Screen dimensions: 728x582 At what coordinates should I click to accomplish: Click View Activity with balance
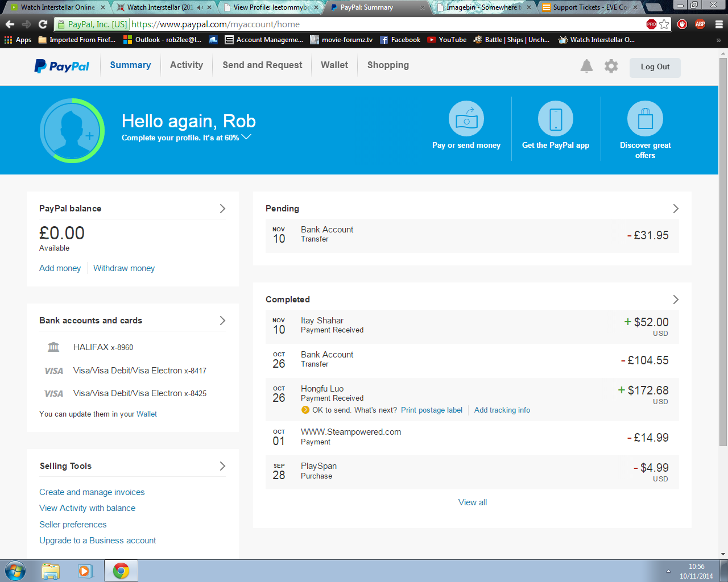coord(88,508)
